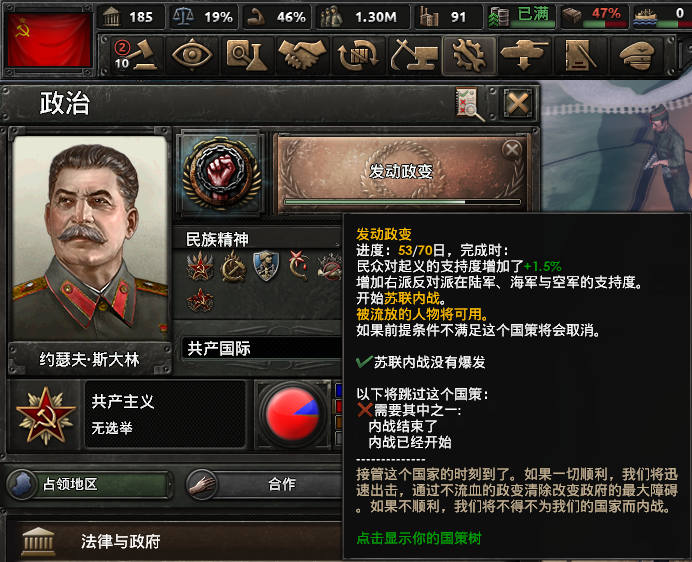Open the officer corps cap icon
Viewport: 692px width, 562px height.
[x=636, y=55]
